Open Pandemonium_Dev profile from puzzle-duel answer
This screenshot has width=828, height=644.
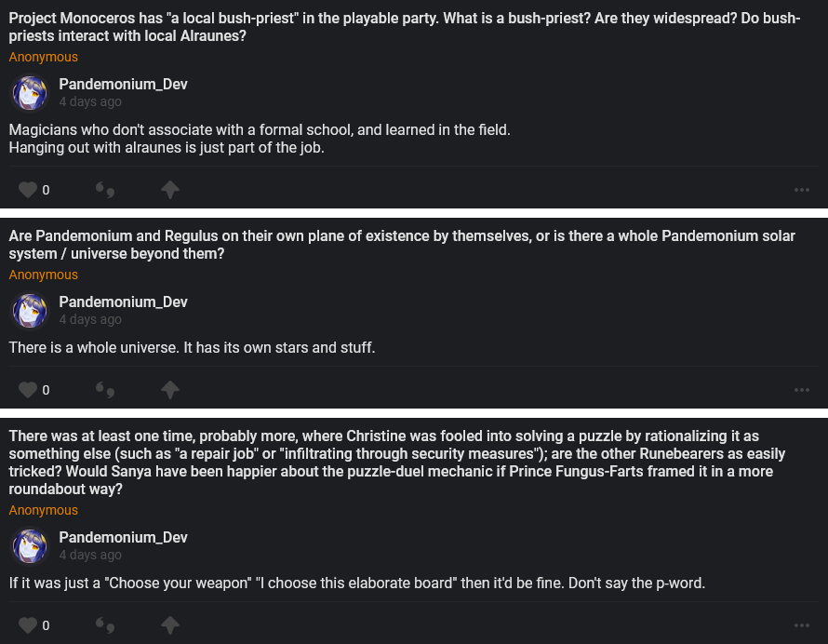[123, 537]
